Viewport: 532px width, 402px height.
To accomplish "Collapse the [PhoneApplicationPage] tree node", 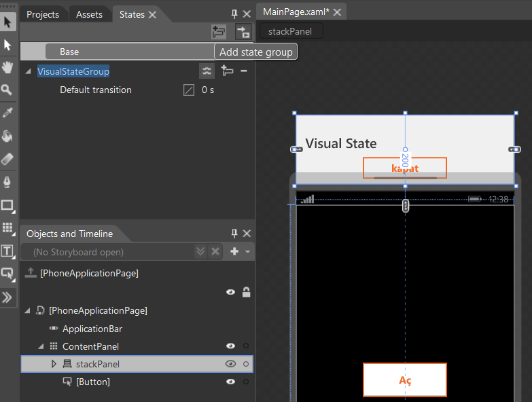I will (28, 310).
